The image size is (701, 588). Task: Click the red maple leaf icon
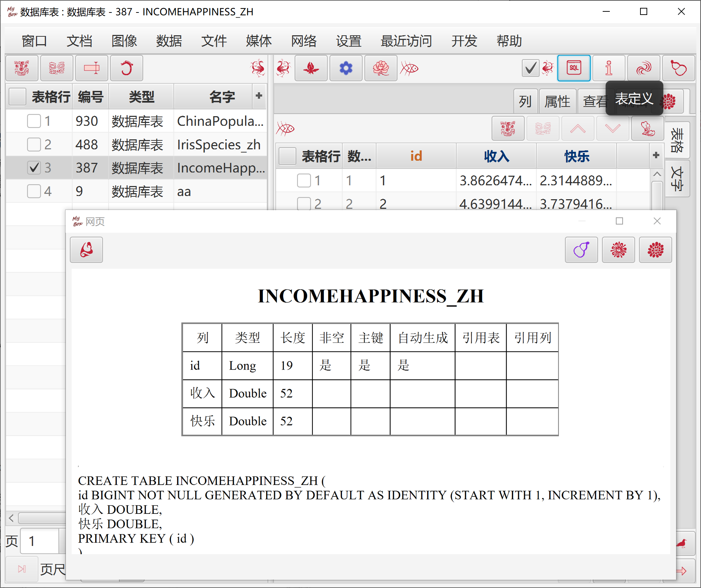click(311, 68)
